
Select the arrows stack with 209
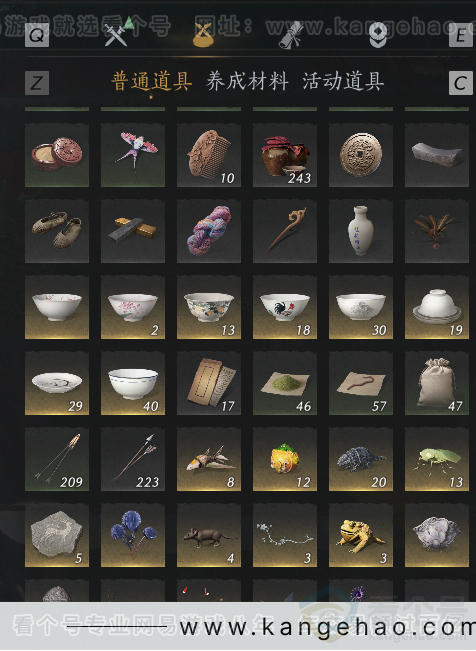57,459
